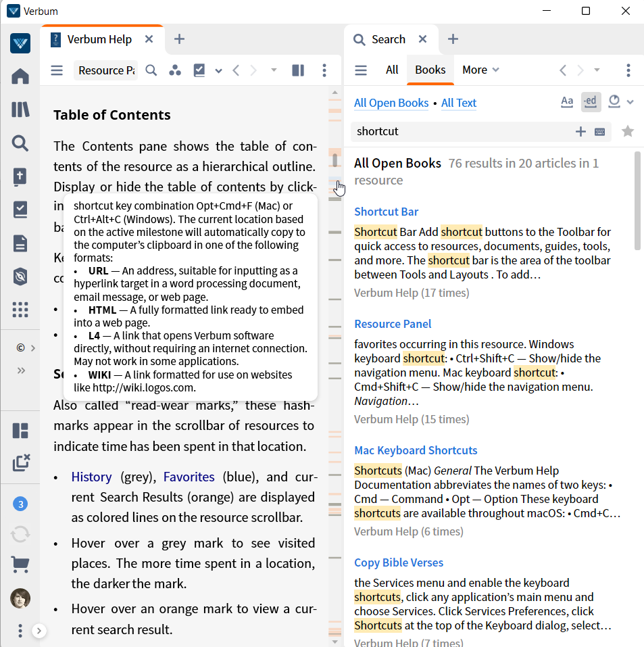
Task: Select the All search type tab
Action: click(x=392, y=70)
